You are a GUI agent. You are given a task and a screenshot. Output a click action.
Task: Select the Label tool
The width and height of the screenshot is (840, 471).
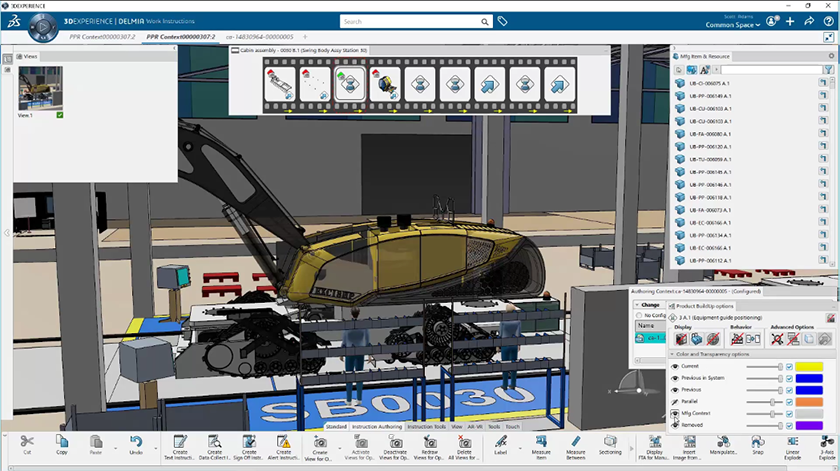click(500, 445)
